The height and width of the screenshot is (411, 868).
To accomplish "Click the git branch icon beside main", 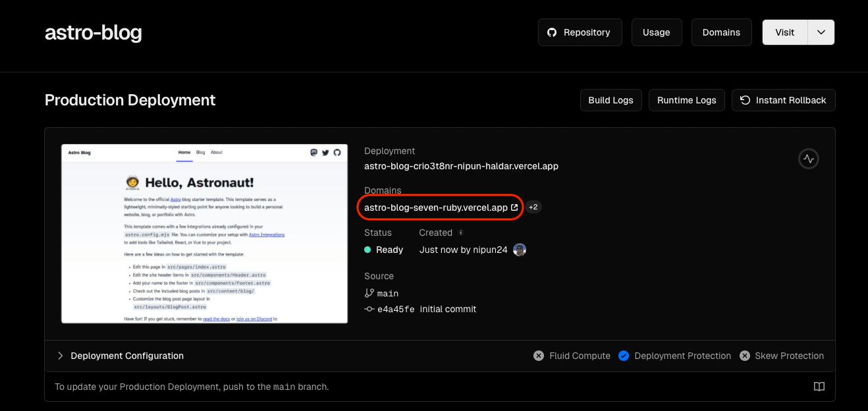I will click(369, 293).
